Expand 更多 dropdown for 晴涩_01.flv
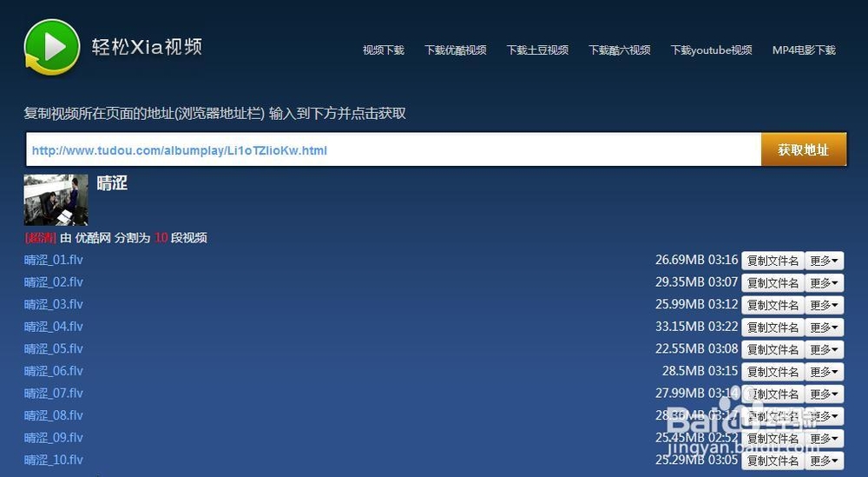This screenshot has height=477, width=868. [x=825, y=261]
